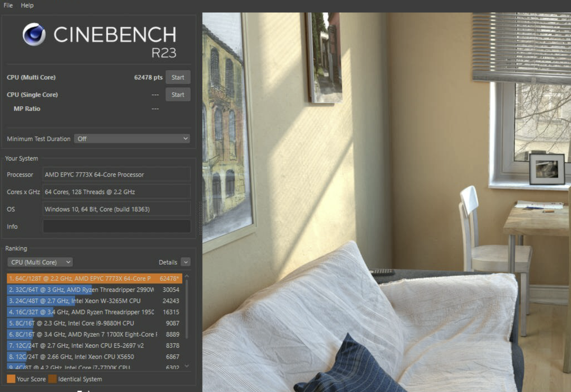Open the File menu

(8, 5)
